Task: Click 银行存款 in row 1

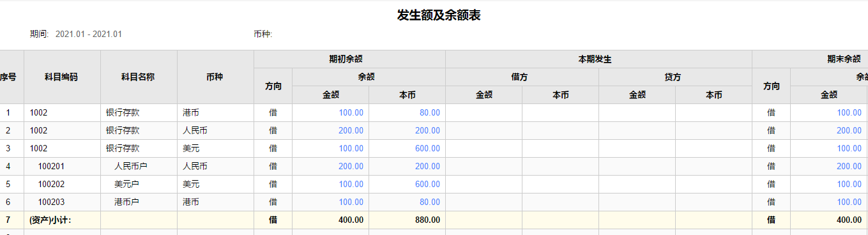Action: 123,112
